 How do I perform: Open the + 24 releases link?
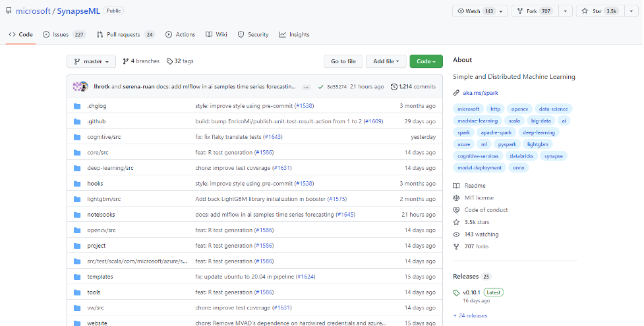471,315
